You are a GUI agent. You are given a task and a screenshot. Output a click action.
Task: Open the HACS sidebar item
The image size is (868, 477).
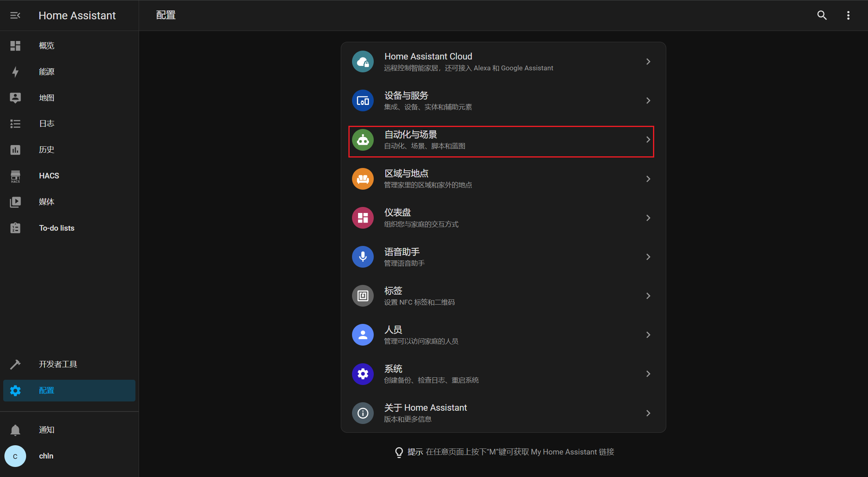click(69, 176)
